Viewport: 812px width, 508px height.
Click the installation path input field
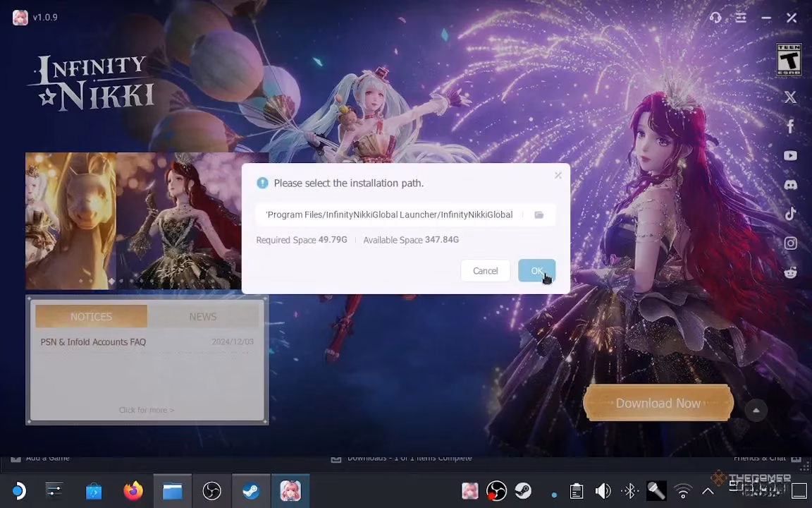coord(388,214)
